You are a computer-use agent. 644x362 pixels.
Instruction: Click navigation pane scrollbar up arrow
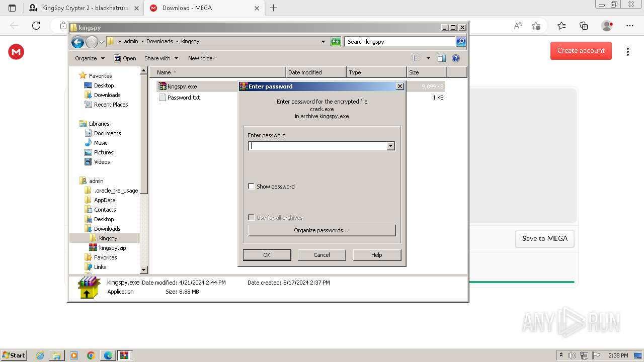[x=143, y=71]
